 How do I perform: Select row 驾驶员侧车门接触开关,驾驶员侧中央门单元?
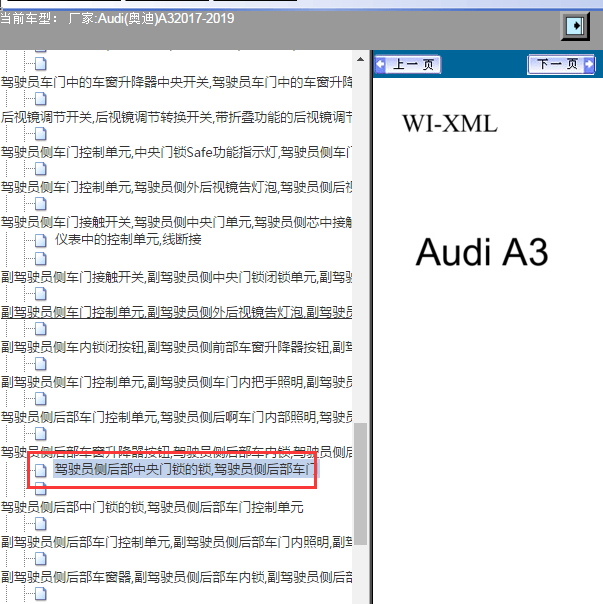(176, 222)
